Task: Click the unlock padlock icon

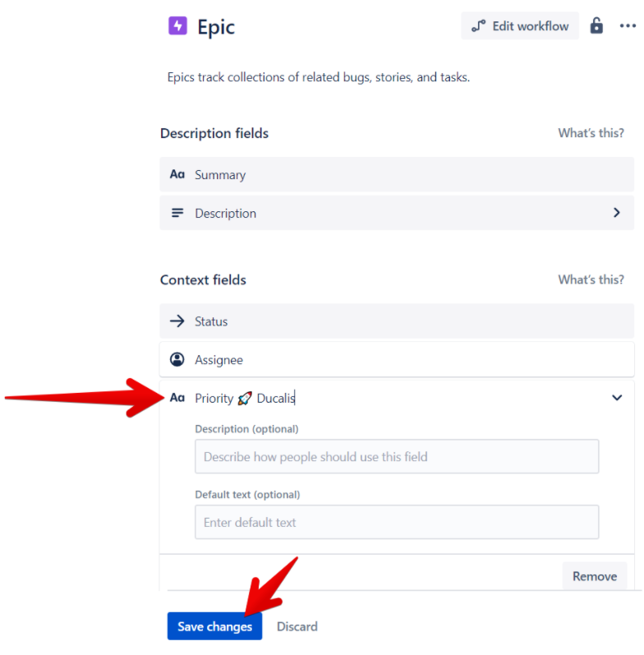Action: 597,26
